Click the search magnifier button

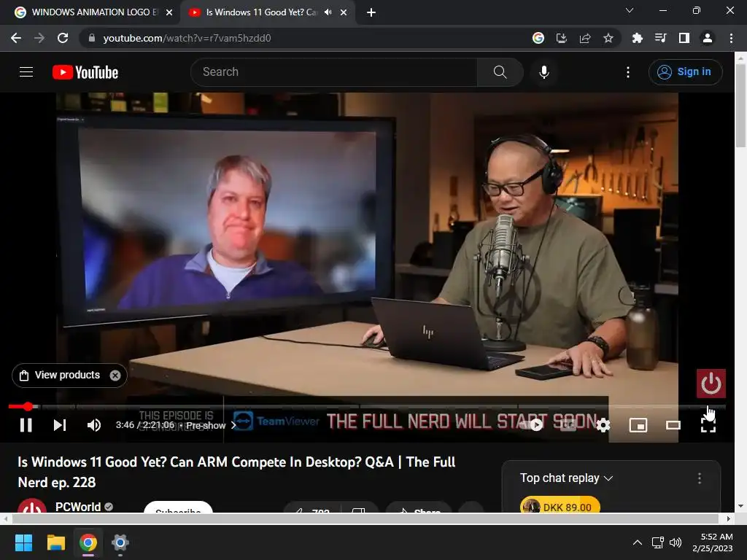(500, 72)
